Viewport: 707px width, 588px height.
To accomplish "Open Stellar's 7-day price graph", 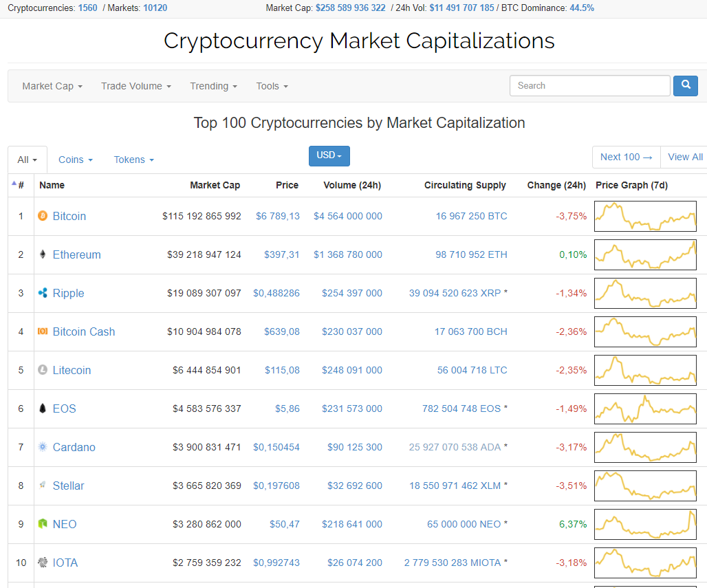I will [645, 486].
